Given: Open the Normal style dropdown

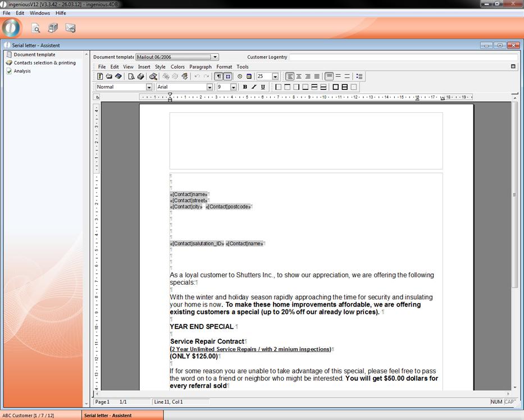Looking at the screenshot, I should 149,87.
